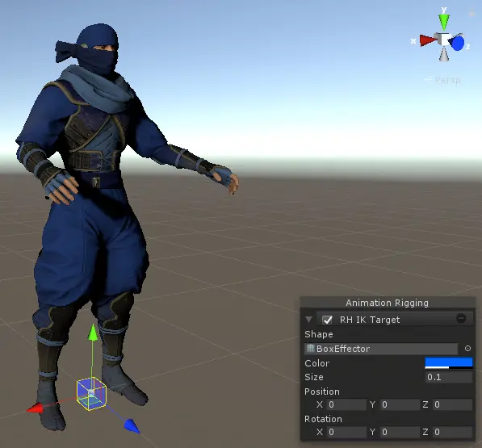
Task: Click the green Y axis cone on scene gizmo
Action: click(x=443, y=22)
